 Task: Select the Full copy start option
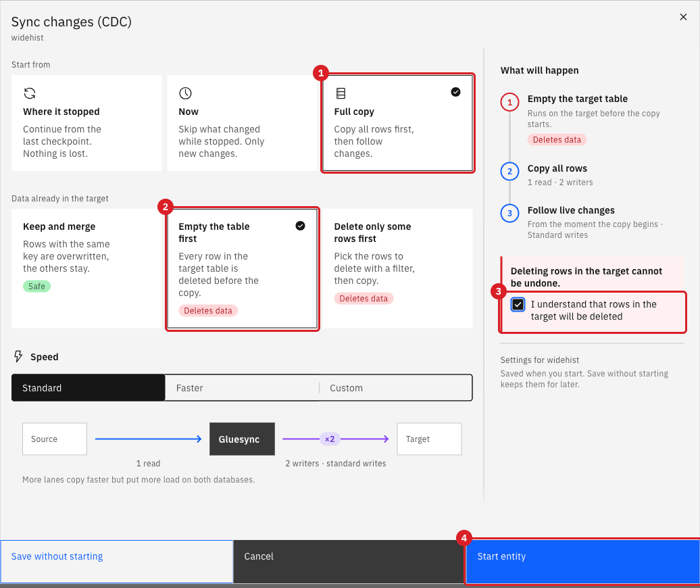pos(397,123)
